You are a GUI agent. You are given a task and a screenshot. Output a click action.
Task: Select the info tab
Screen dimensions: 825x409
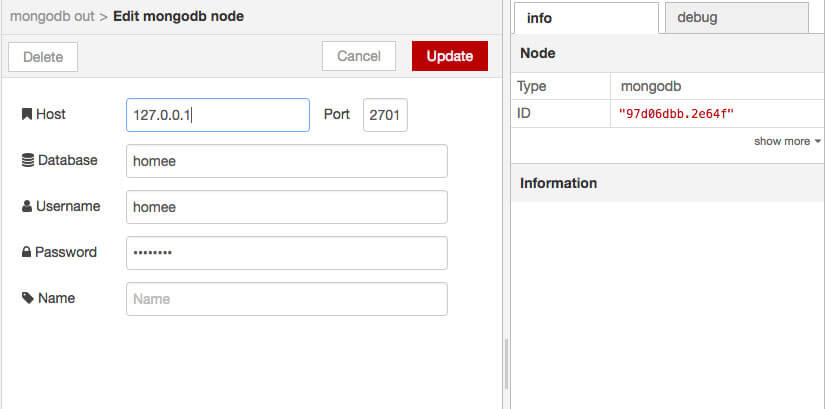[586, 18]
